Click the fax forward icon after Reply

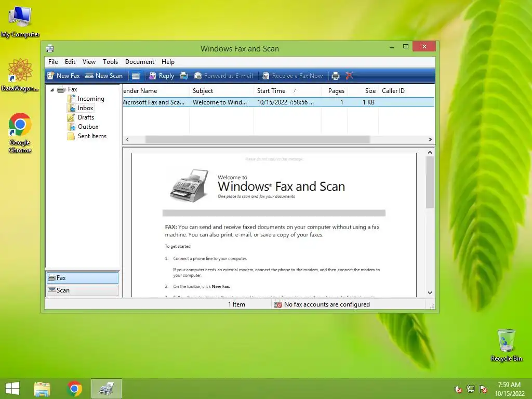pyautogui.click(x=184, y=76)
